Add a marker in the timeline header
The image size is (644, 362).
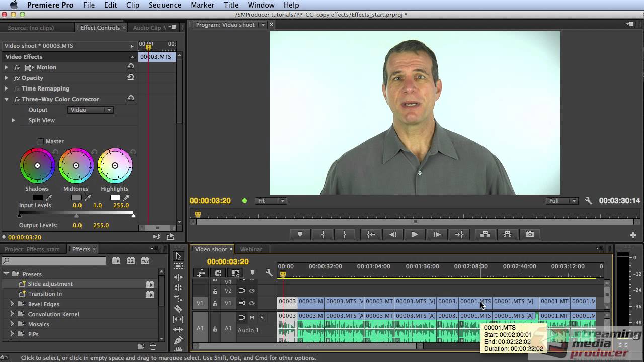pos(252,273)
